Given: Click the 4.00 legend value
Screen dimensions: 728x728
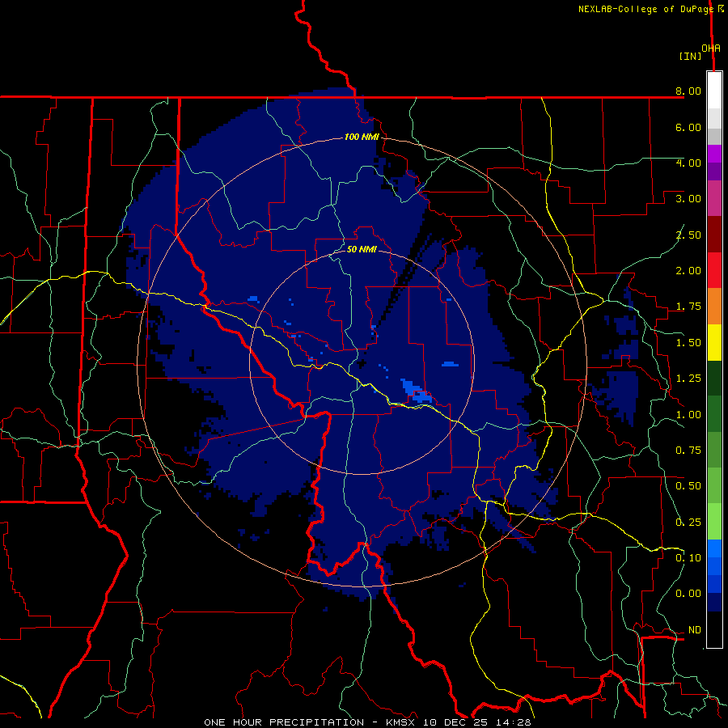Looking at the screenshot, I should 688,163.
